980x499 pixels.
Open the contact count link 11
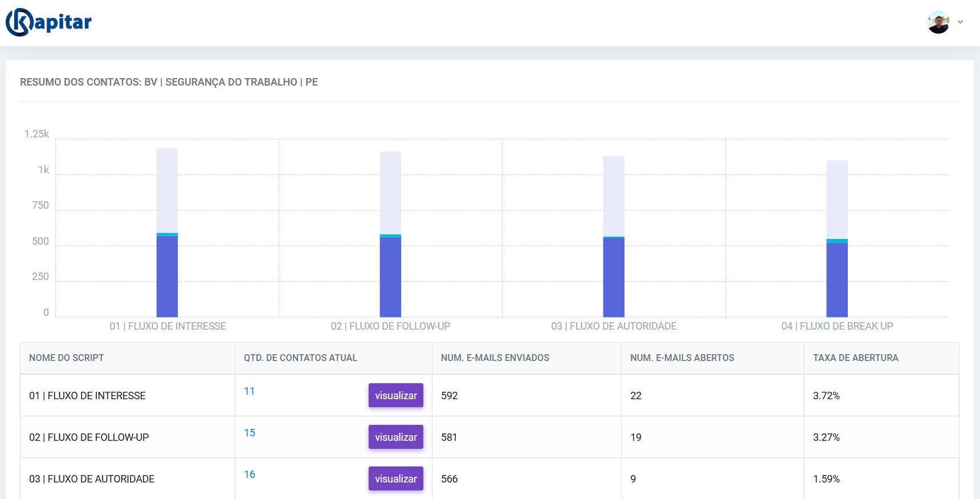point(249,391)
